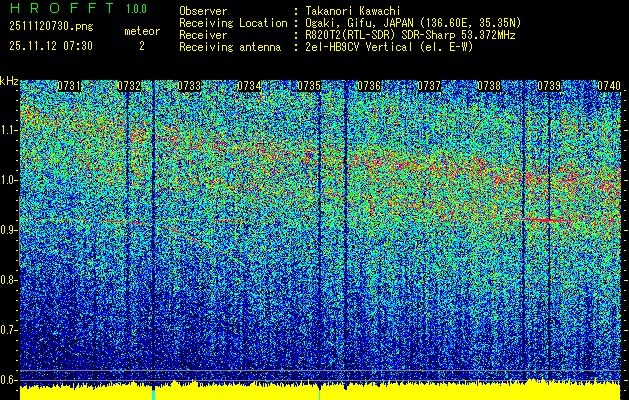Select the 0739 time marker

(549, 87)
